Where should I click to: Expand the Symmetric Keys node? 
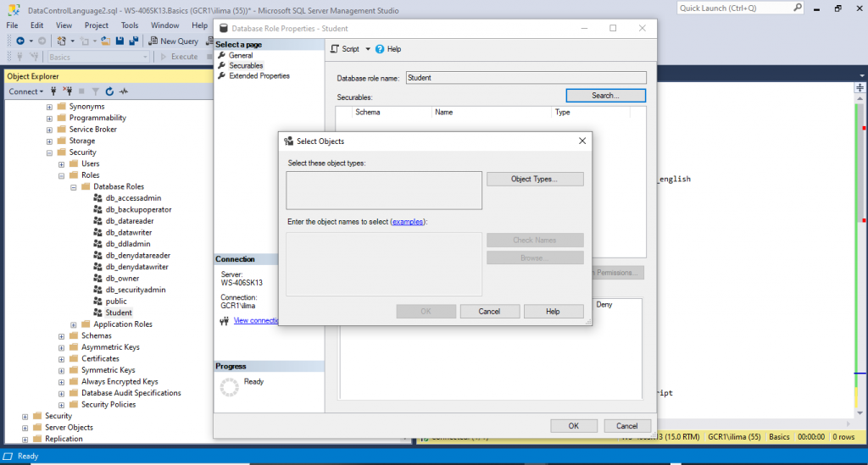61,370
